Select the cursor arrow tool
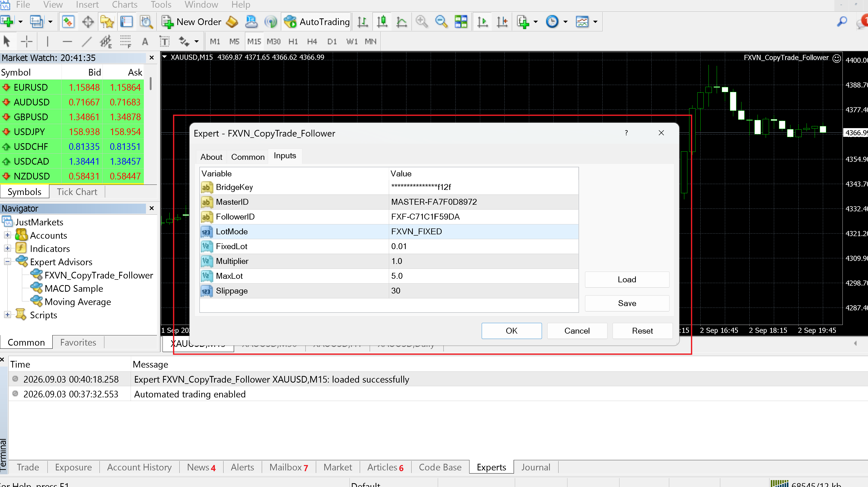Screen dimensions: 868x487 coord(7,41)
